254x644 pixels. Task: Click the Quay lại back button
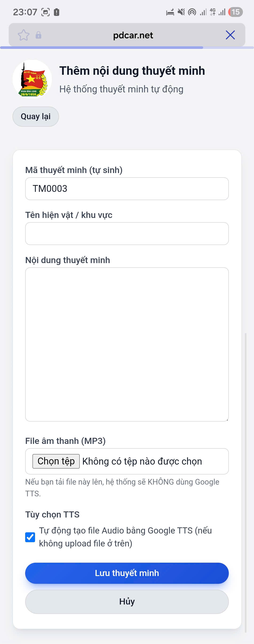click(36, 116)
